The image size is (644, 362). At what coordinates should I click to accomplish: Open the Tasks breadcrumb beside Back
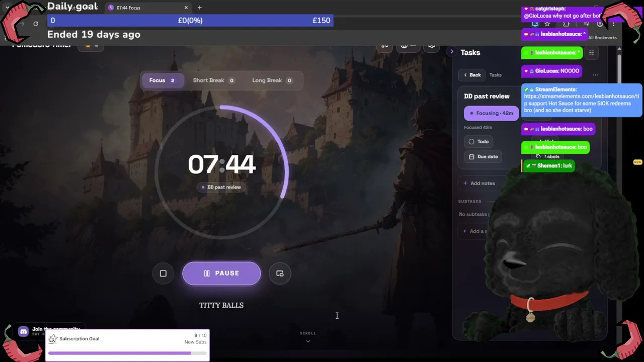click(x=496, y=75)
